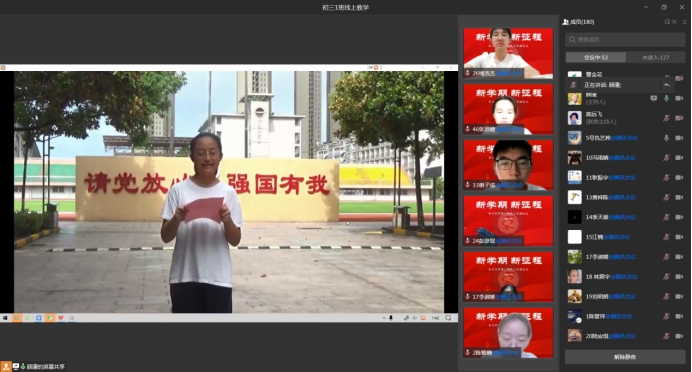
Task: Pop out the members panel
Action: tap(667, 22)
